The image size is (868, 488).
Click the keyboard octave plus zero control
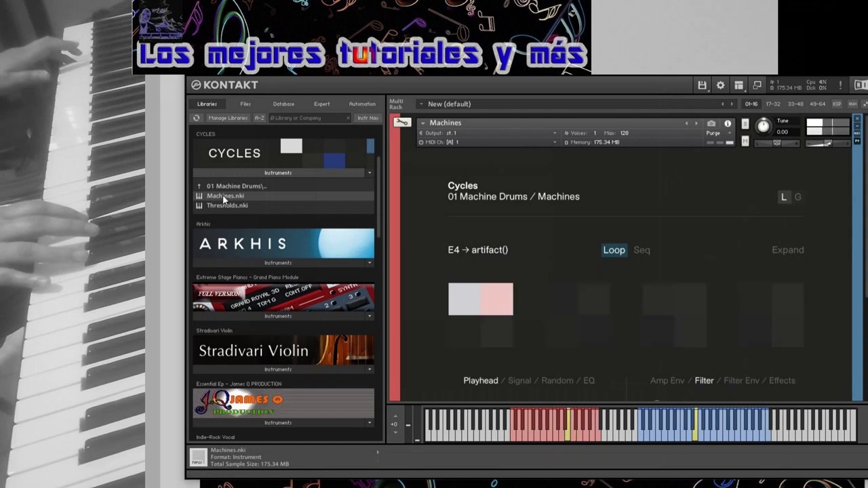pyautogui.click(x=394, y=424)
